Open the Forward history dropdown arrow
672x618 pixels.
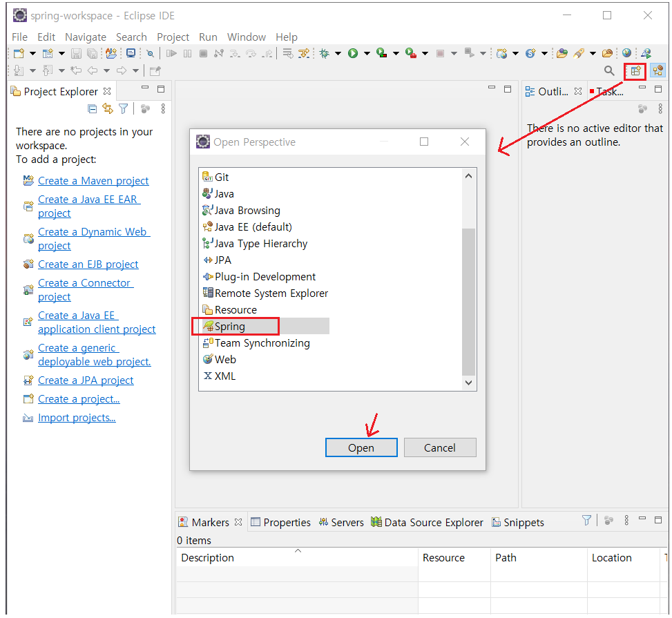tap(135, 70)
